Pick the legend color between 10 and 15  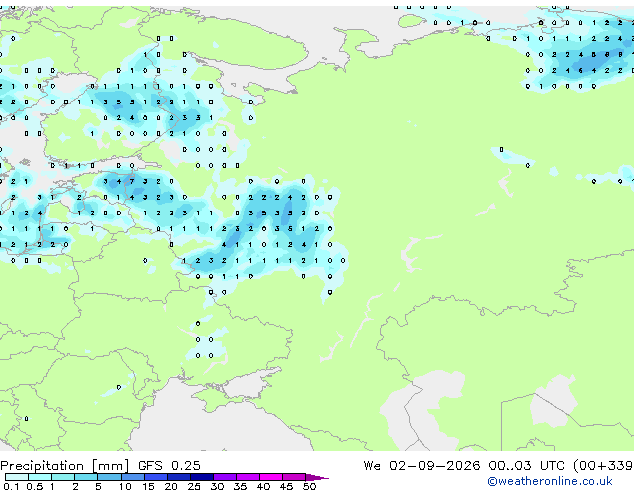point(132,477)
